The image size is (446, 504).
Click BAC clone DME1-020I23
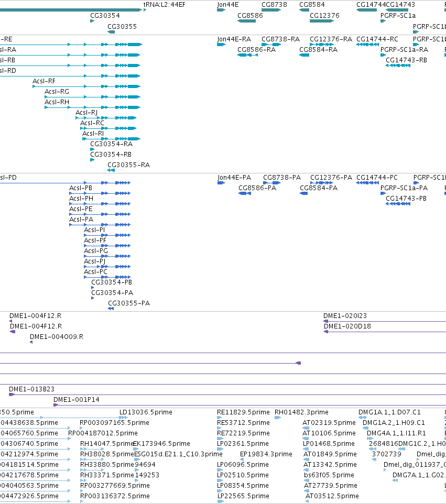[345, 316]
